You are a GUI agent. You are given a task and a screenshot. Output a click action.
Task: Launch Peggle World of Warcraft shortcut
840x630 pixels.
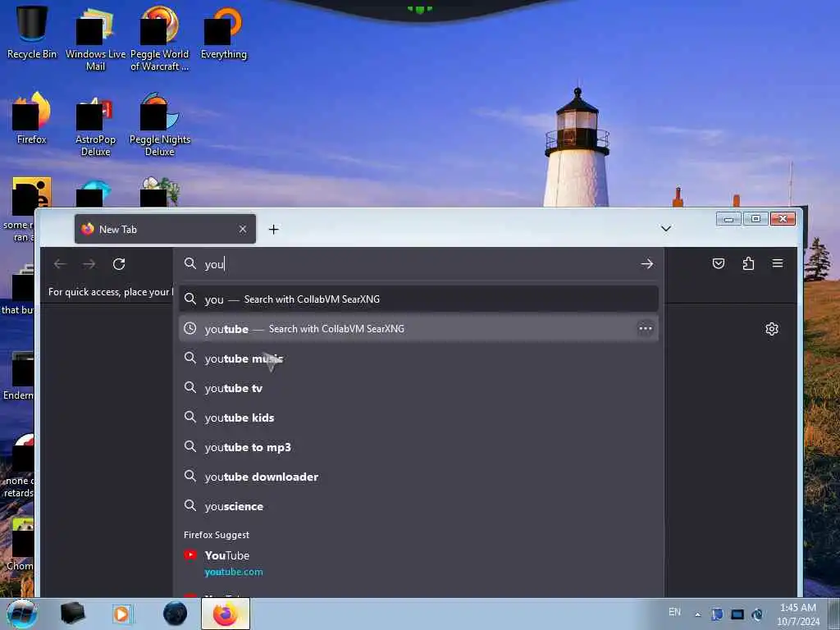pos(160,39)
